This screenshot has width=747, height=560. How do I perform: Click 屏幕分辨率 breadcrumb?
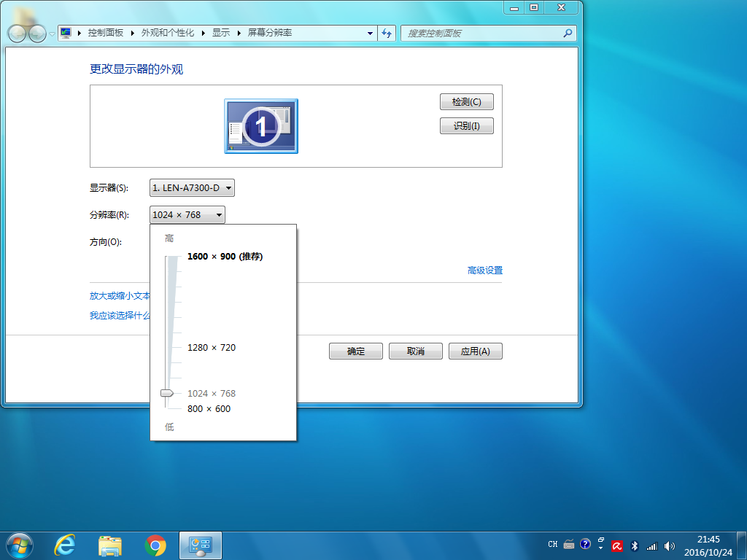click(x=270, y=32)
